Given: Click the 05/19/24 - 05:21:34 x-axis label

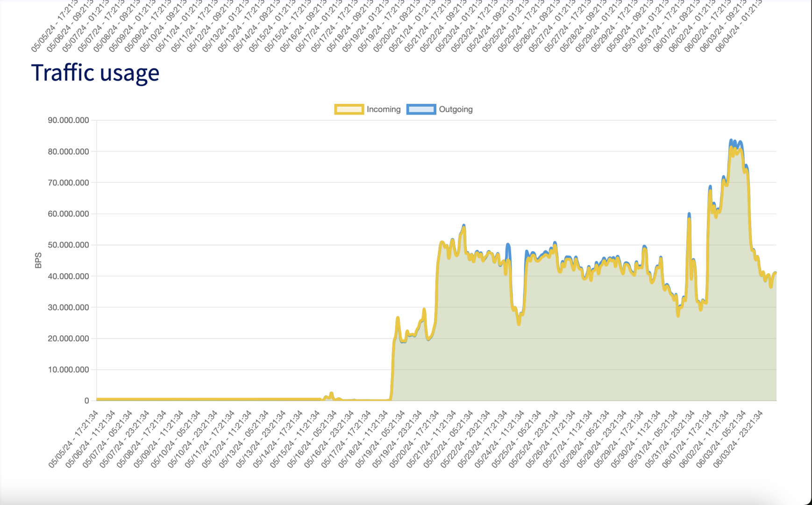Looking at the screenshot, I should [380, 439].
